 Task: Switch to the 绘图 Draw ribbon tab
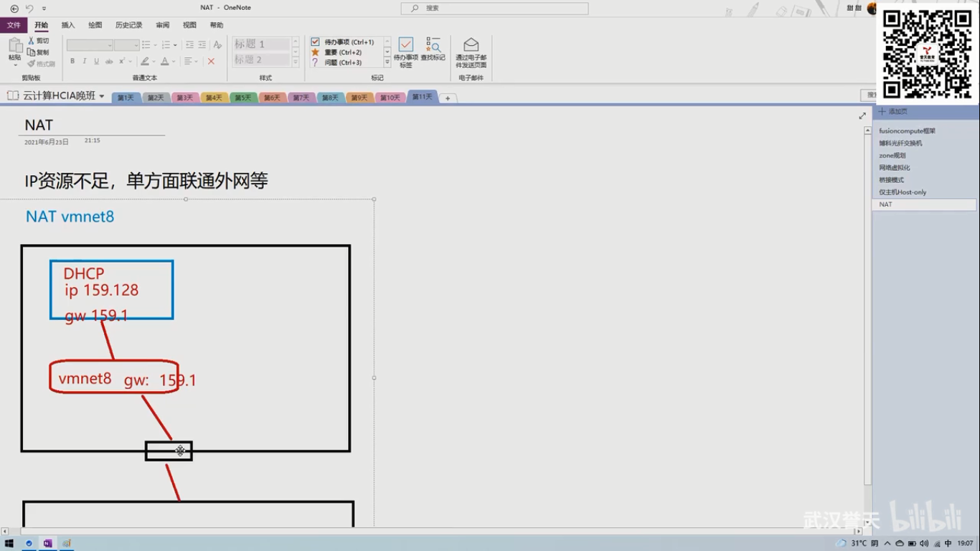point(95,25)
